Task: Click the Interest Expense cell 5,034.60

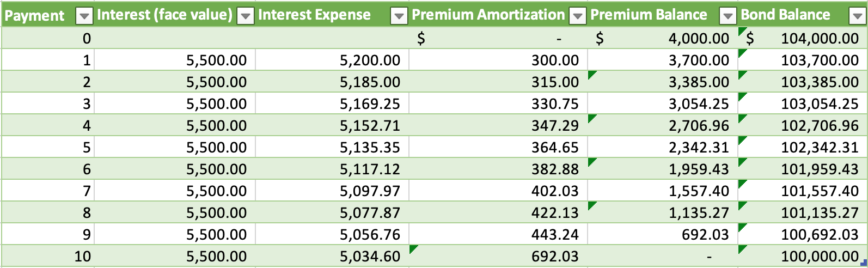Action: point(370,256)
